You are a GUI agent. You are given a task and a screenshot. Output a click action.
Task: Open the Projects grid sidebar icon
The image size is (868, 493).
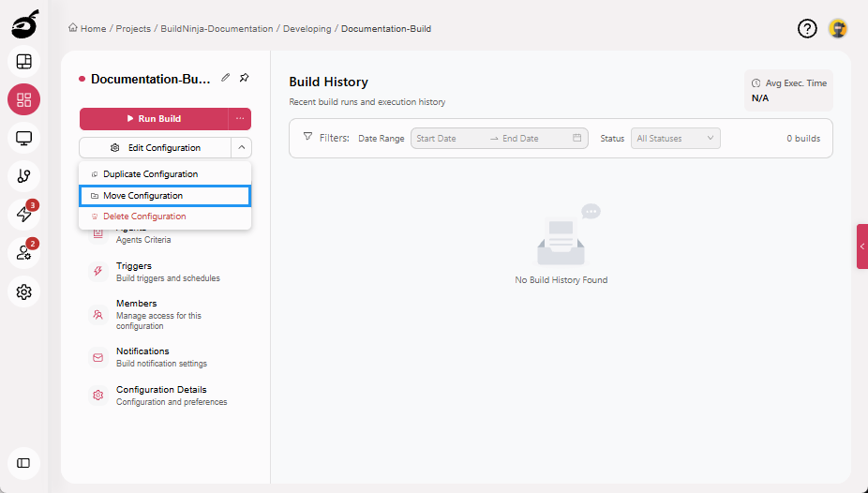point(23,99)
